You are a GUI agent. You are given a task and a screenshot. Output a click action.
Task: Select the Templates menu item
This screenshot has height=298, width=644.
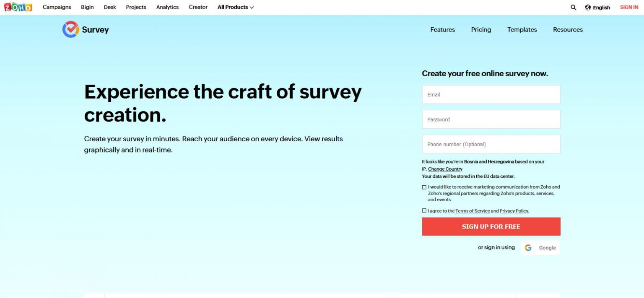[x=522, y=29]
